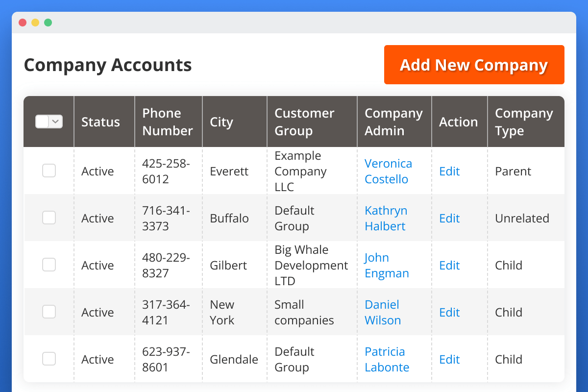This screenshot has height=392, width=588.
Task: Check the box for the Everett row
Action: (x=49, y=171)
